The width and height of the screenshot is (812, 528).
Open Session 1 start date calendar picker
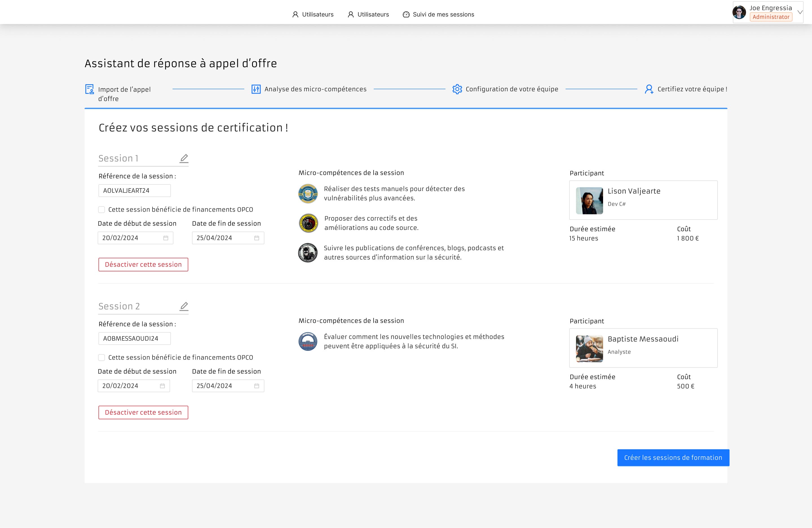(x=166, y=238)
